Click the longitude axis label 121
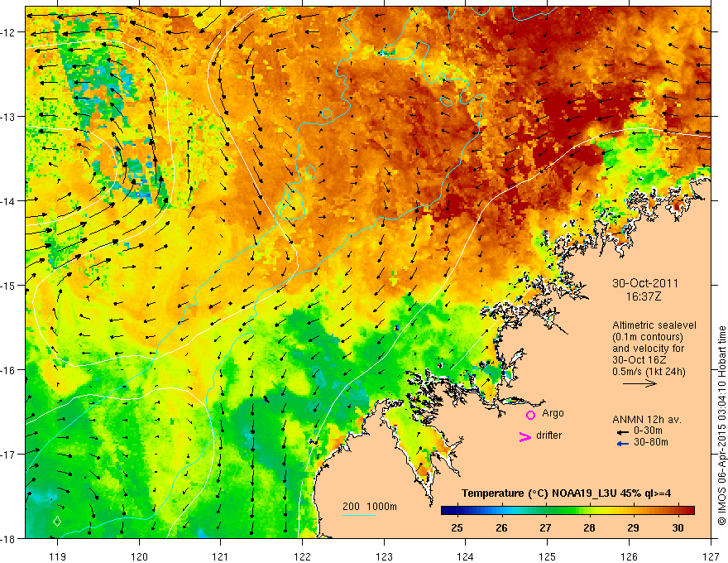This screenshot has width=728, height=563. coord(221,556)
